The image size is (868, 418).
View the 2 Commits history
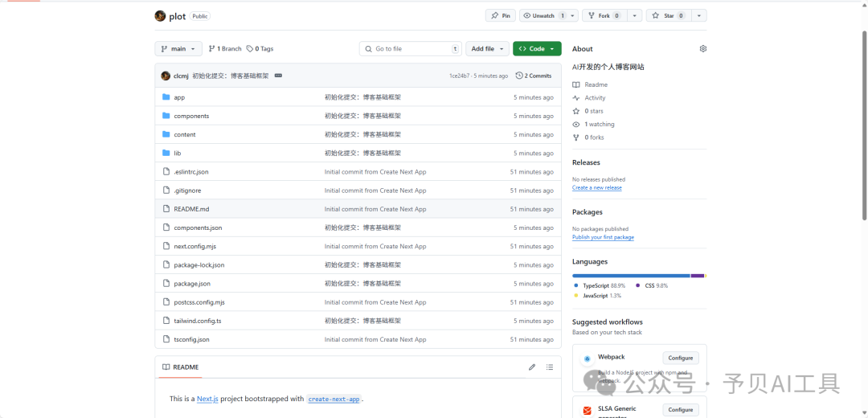click(533, 76)
